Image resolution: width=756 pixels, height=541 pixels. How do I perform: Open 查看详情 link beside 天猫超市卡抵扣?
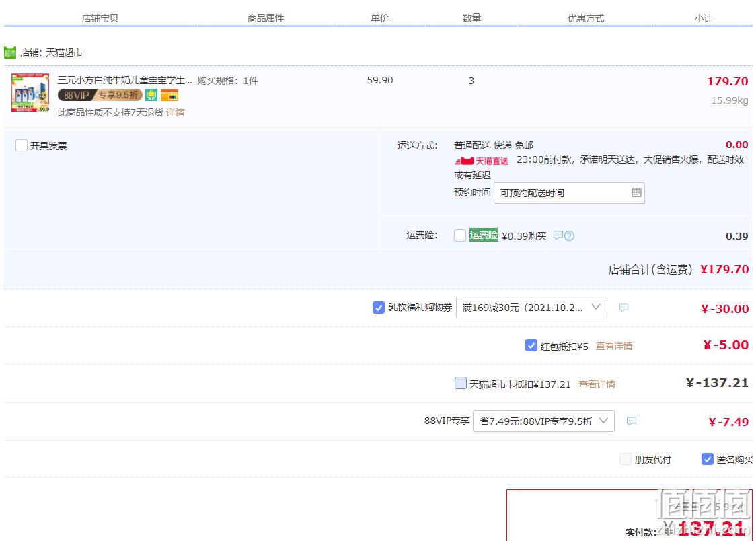tap(597, 384)
